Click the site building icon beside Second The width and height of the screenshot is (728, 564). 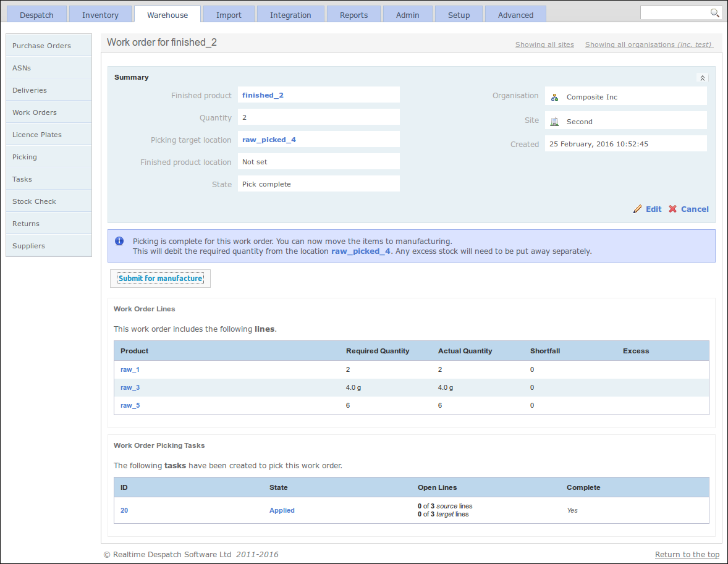[554, 122]
